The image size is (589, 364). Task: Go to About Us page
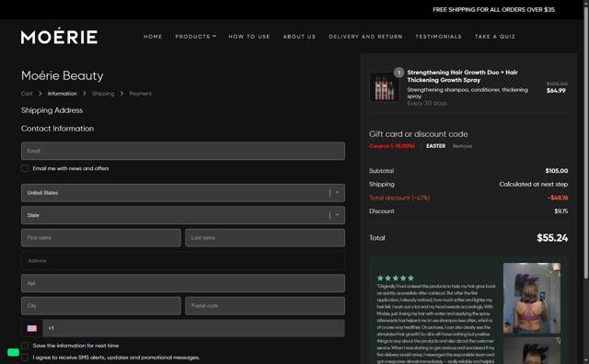tap(299, 37)
